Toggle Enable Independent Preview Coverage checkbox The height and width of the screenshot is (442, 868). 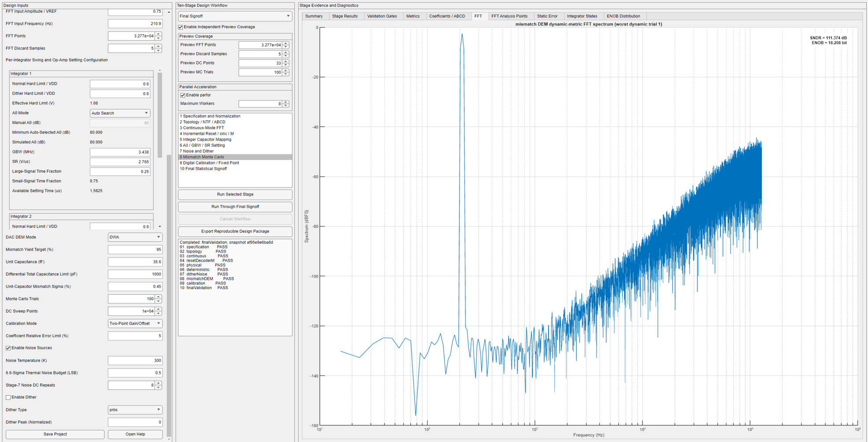tap(181, 27)
